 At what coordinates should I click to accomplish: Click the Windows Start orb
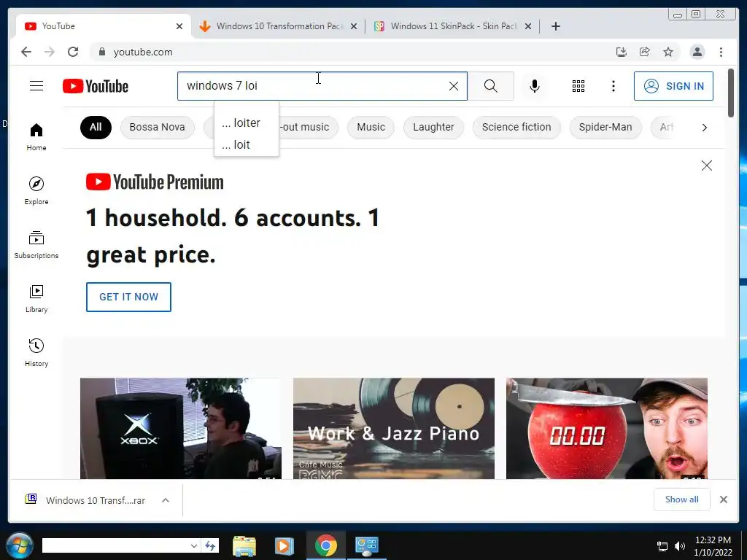point(20,545)
